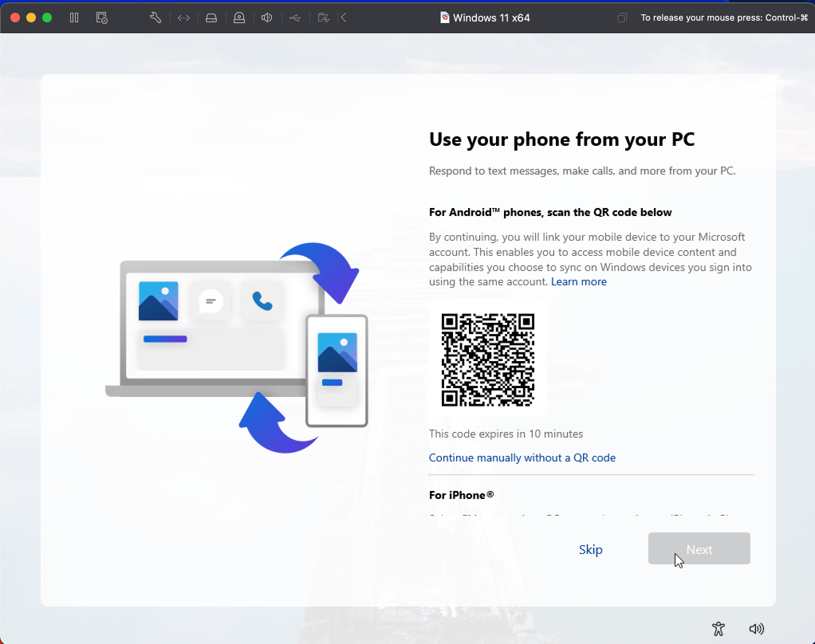Click the Windows setup volume icon
The height and width of the screenshot is (644, 815).
coord(756,628)
